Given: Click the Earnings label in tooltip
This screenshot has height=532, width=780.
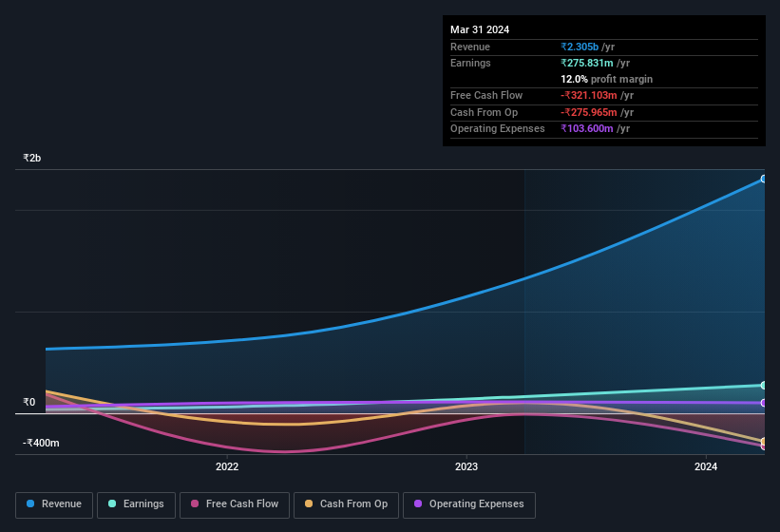Looking at the screenshot, I should 470,63.
